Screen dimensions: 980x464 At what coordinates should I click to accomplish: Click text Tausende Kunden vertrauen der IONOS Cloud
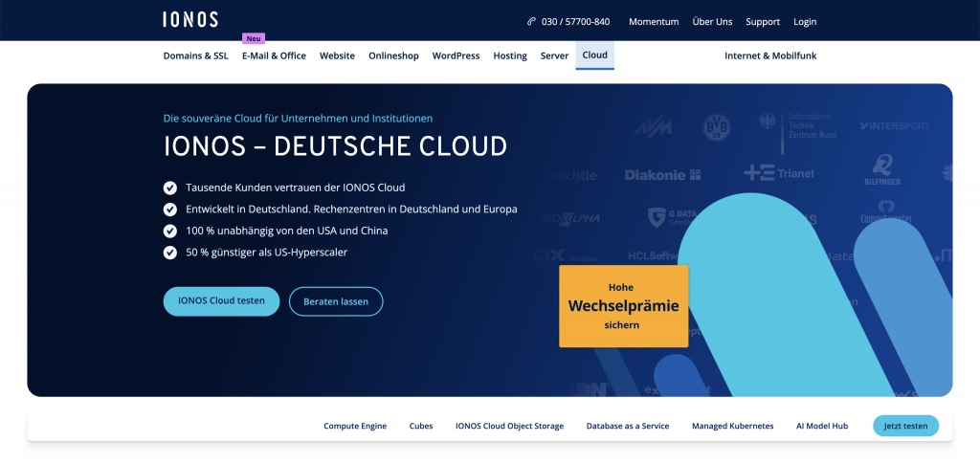(x=295, y=188)
